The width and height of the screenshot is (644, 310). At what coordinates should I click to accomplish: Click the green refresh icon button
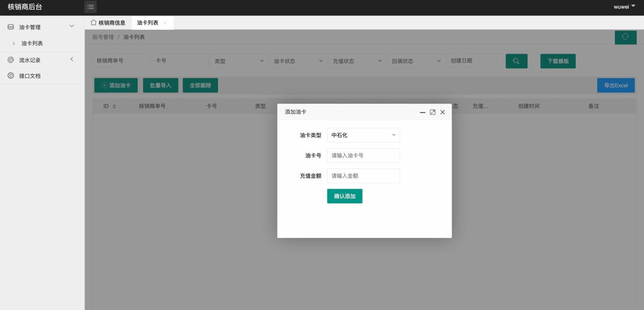coord(626,37)
